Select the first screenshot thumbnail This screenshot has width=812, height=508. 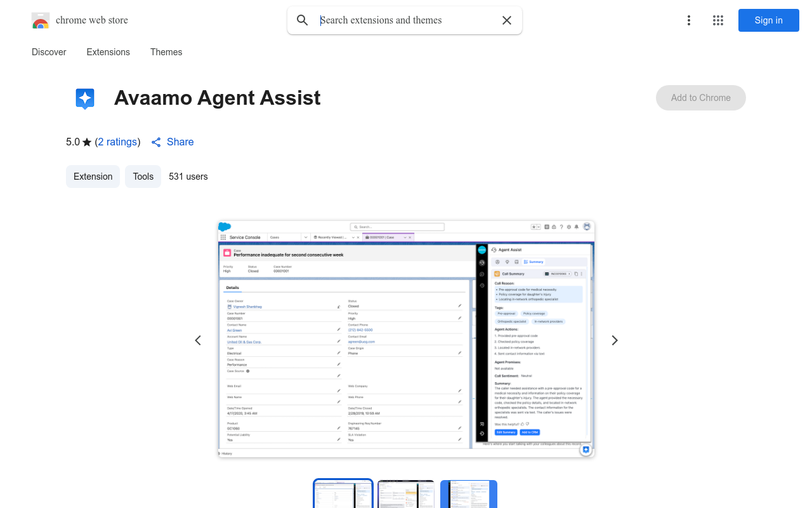343,494
